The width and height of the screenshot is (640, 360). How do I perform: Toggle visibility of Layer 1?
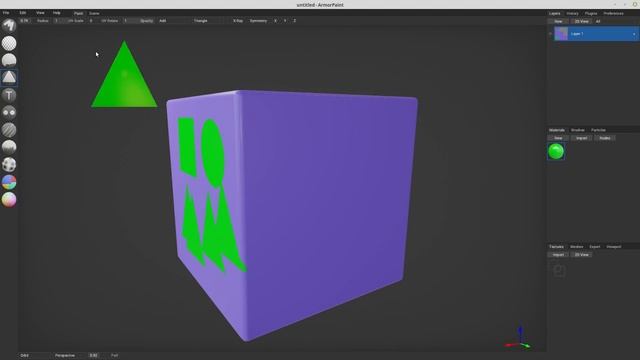(550, 34)
